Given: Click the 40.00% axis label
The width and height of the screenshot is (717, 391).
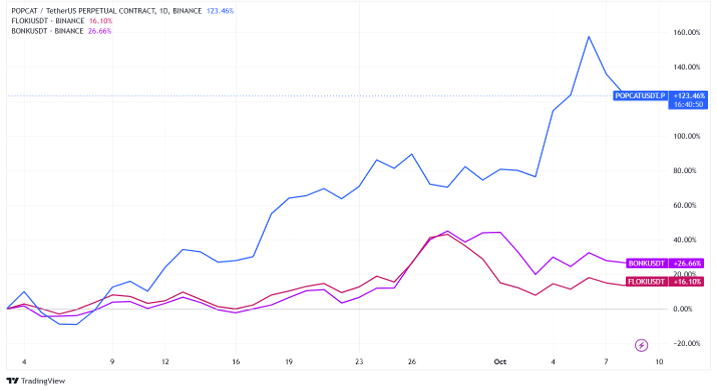Looking at the screenshot, I should pyautogui.click(x=685, y=240).
